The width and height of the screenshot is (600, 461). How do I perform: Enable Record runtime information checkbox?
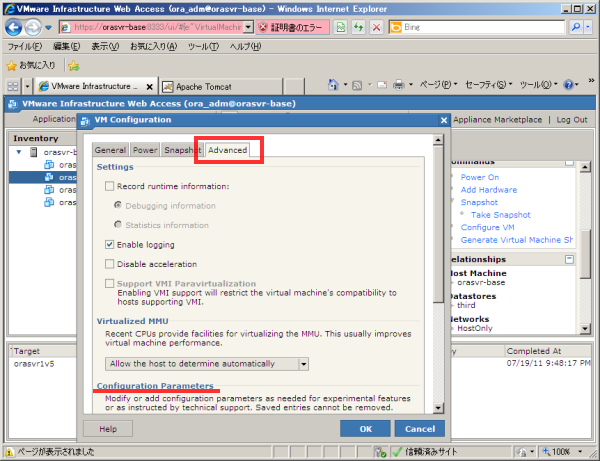(x=110, y=186)
